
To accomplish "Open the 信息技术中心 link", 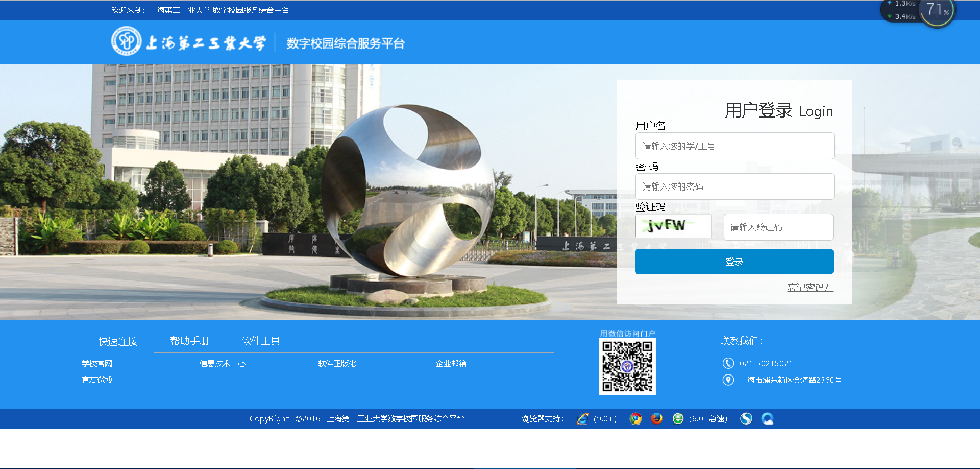I will (222, 363).
